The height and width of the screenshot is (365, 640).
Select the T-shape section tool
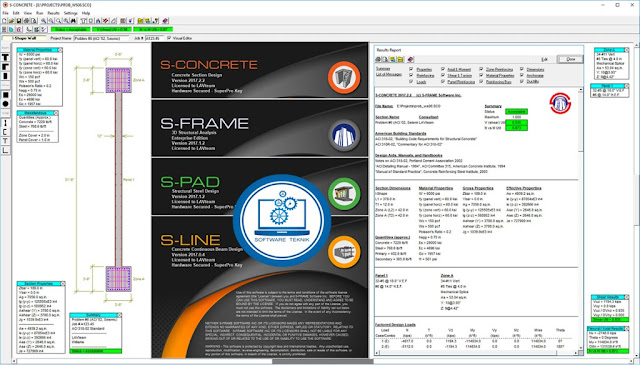pyautogui.click(x=5, y=57)
